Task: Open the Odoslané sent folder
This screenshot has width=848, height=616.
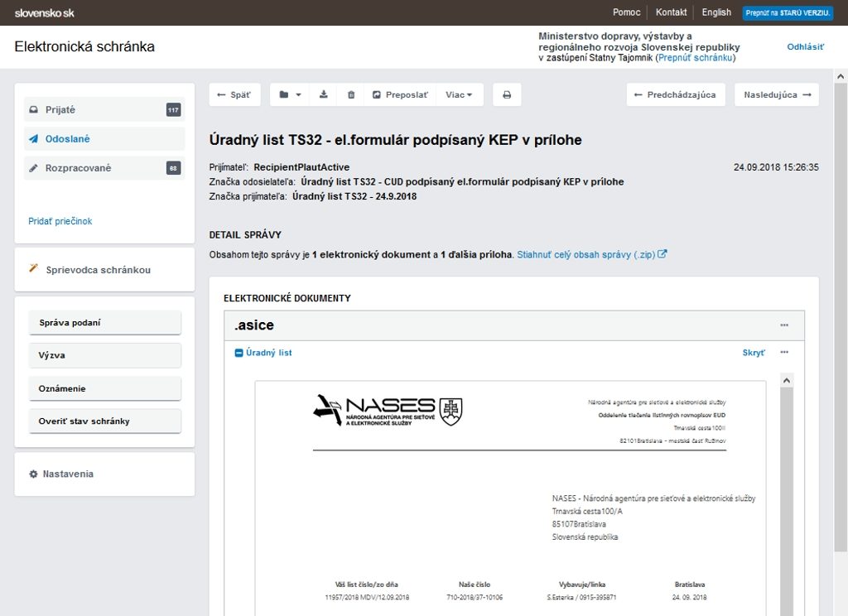Action: pos(104,139)
